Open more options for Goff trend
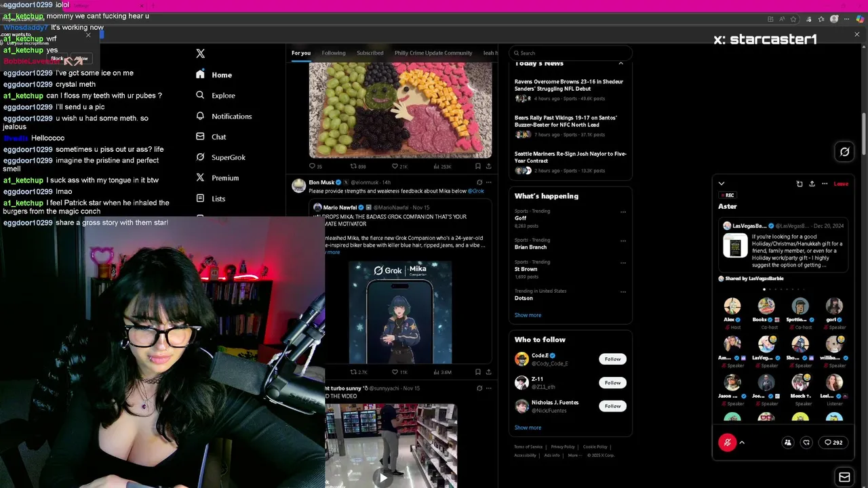The width and height of the screenshot is (868, 488). [x=623, y=211]
